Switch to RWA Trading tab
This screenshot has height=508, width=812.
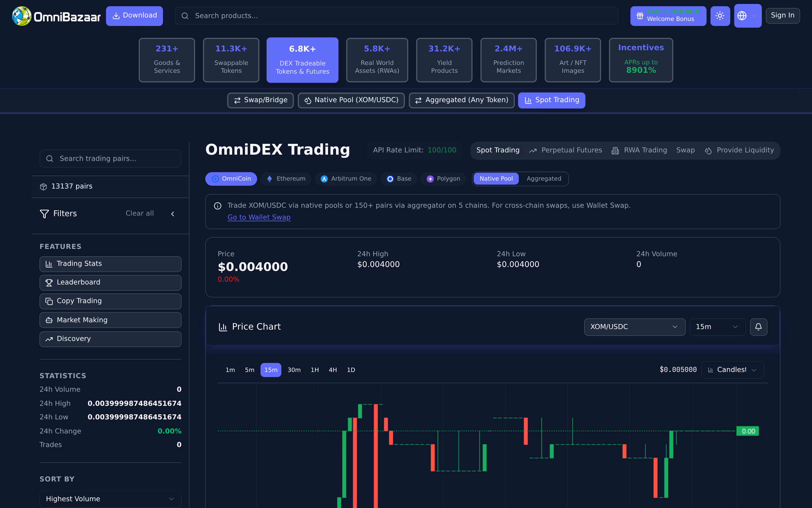(x=639, y=150)
